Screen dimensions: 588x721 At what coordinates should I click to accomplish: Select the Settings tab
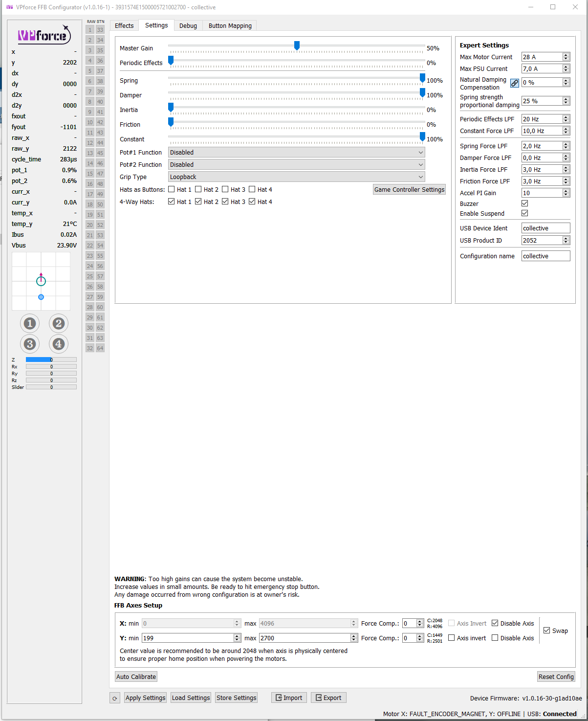[156, 25]
